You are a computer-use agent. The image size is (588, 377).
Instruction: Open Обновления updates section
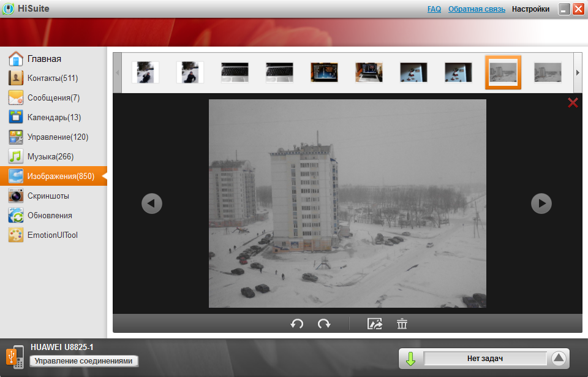[x=53, y=215]
